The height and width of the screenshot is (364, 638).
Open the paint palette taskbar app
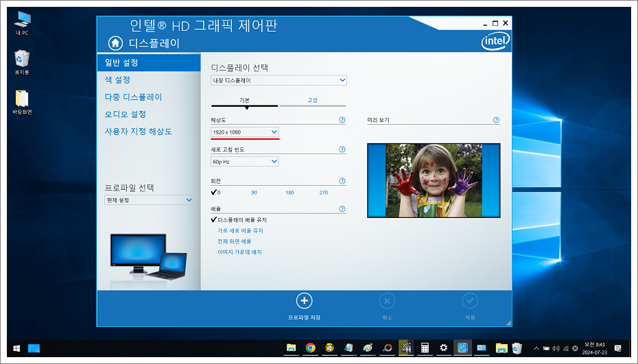368,348
